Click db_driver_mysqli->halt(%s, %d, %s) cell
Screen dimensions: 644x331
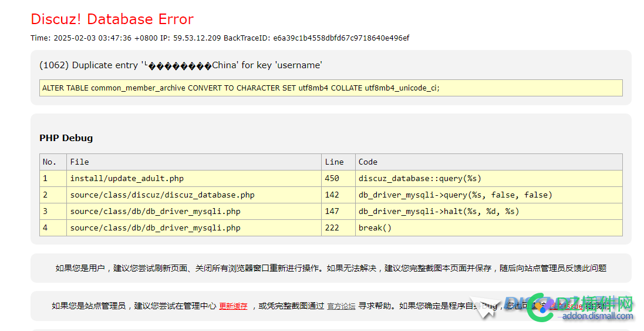tap(489, 211)
